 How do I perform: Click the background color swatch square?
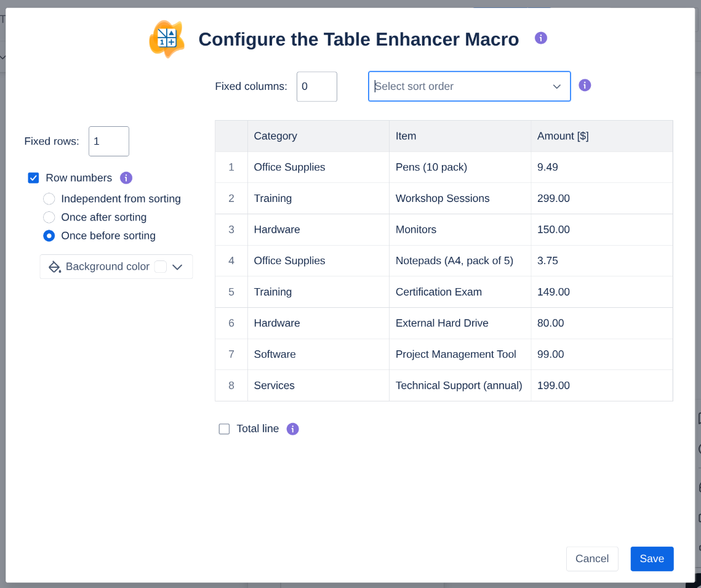point(160,267)
